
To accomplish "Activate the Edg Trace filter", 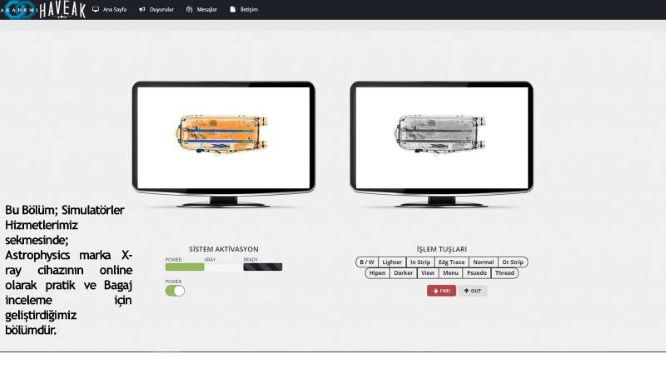I will point(451,262).
